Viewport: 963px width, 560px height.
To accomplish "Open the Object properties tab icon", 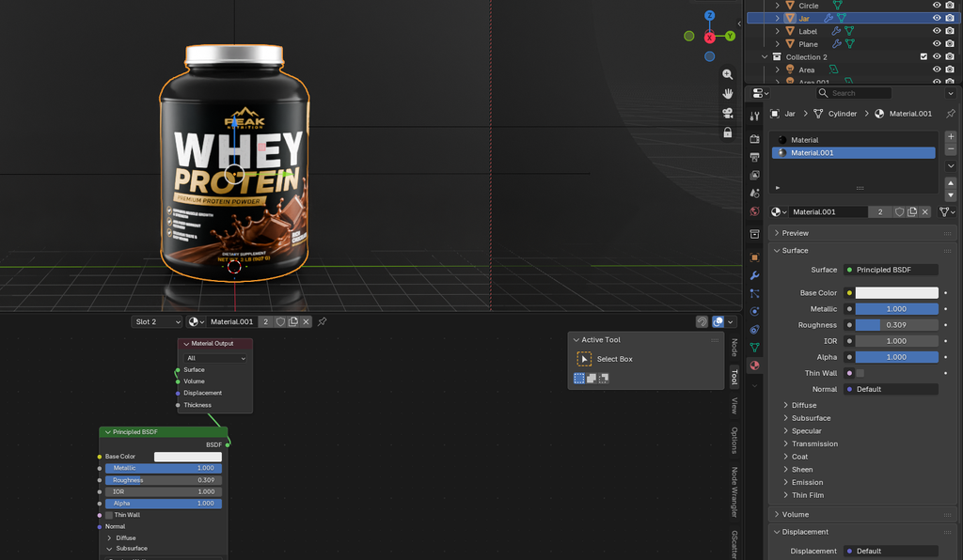I will (x=755, y=257).
